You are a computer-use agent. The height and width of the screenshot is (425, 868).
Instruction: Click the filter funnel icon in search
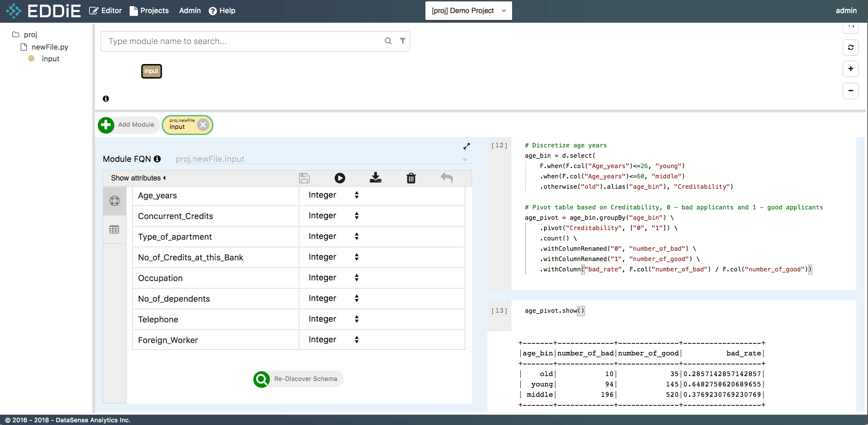pyautogui.click(x=402, y=41)
